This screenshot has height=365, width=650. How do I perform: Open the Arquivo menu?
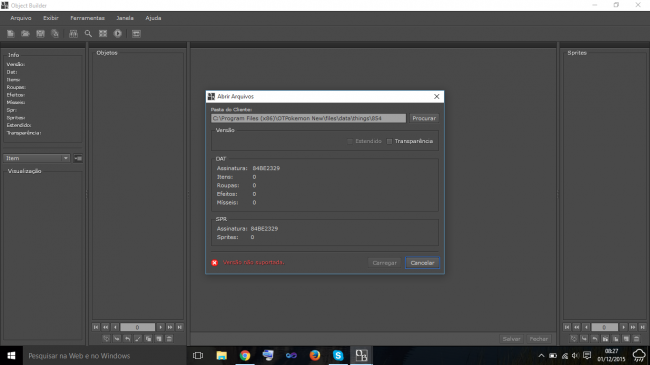pyautogui.click(x=21, y=18)
